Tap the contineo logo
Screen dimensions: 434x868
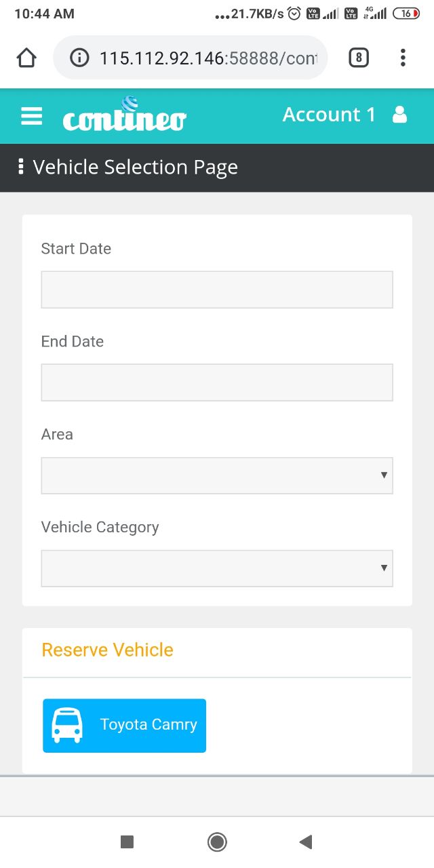pos(124,114)
